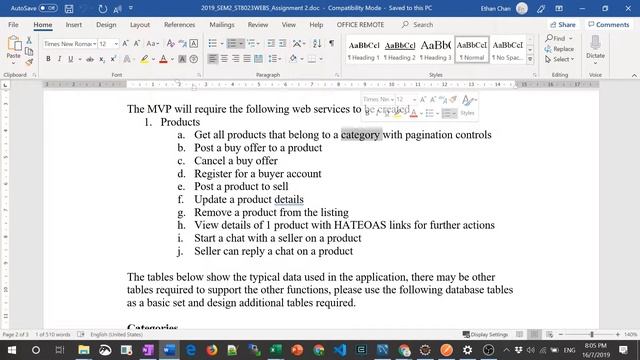Viewport: 640px width, 360px height.
Task: Open Firefox from the taskbar
Action: [211, 350]
